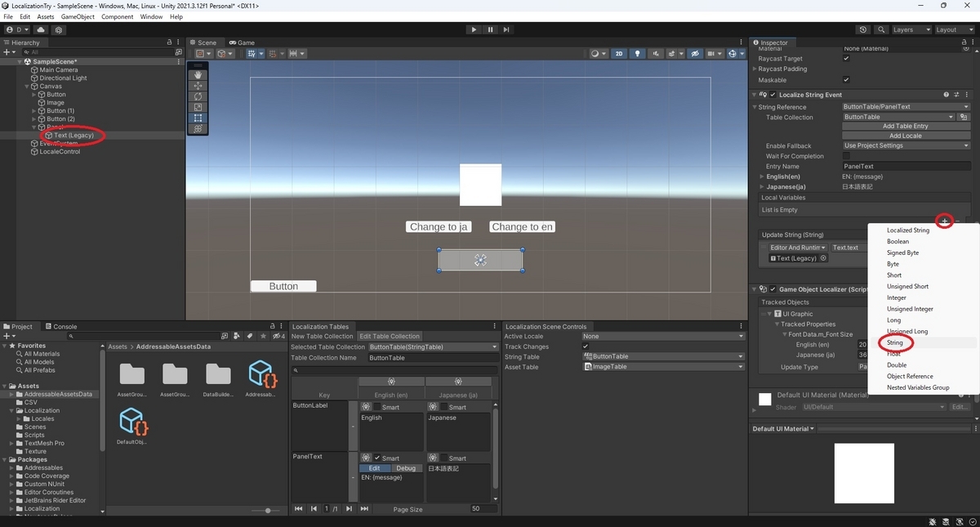Toggle the Raycast Target checkbox
980x527 pixels.
pyautogui.click(x=846, y=59)
